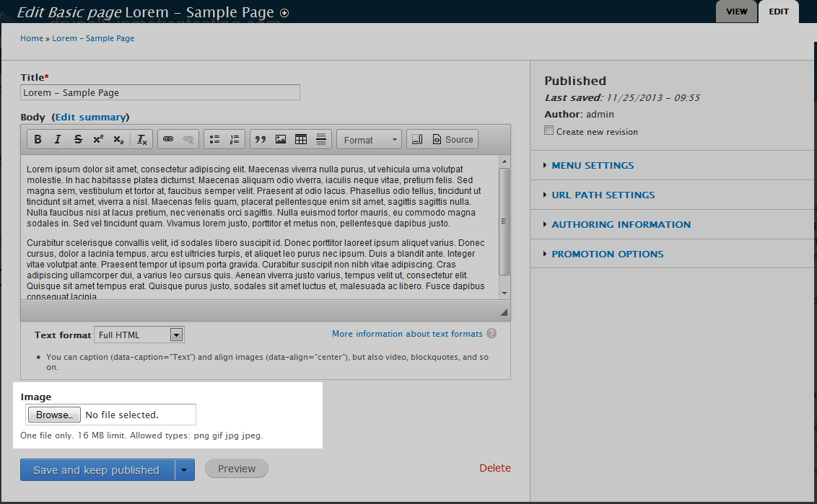Click the Browse button for Image
Screen dimensions: 817x504
54,415
